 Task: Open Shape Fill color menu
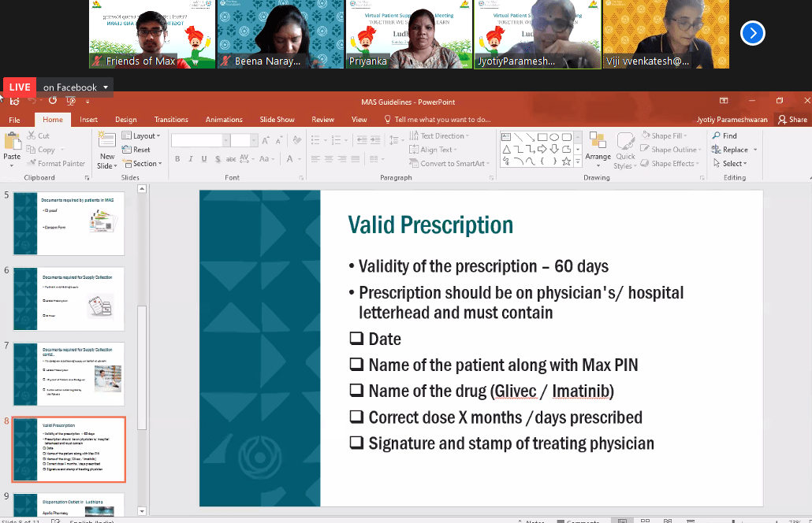point(664,135)
